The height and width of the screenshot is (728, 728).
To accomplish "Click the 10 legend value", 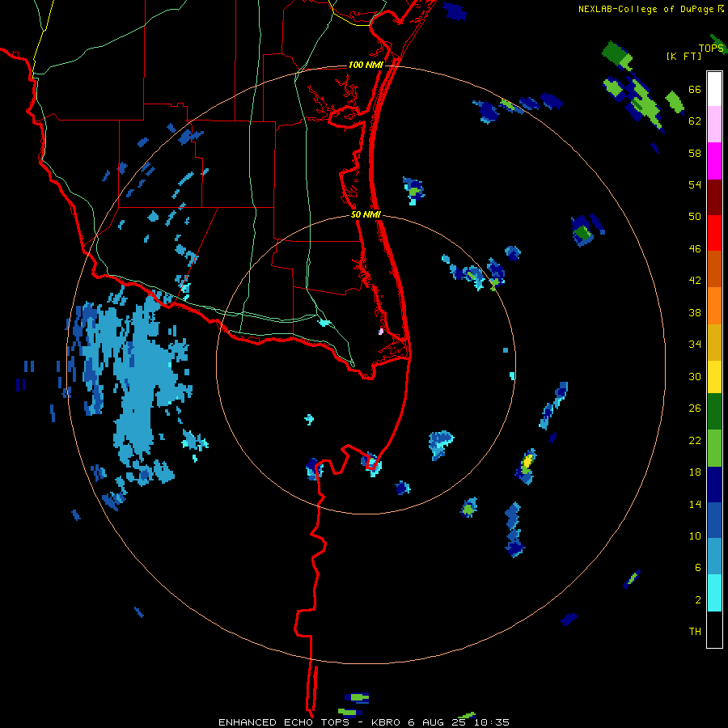I will pyautogui.click(x=695, y=535).
